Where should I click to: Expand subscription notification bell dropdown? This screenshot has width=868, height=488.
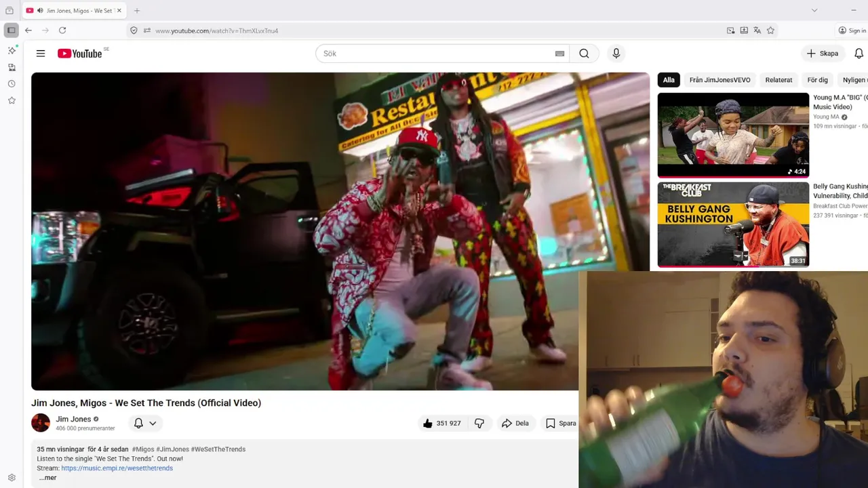[x=145, y=423]
